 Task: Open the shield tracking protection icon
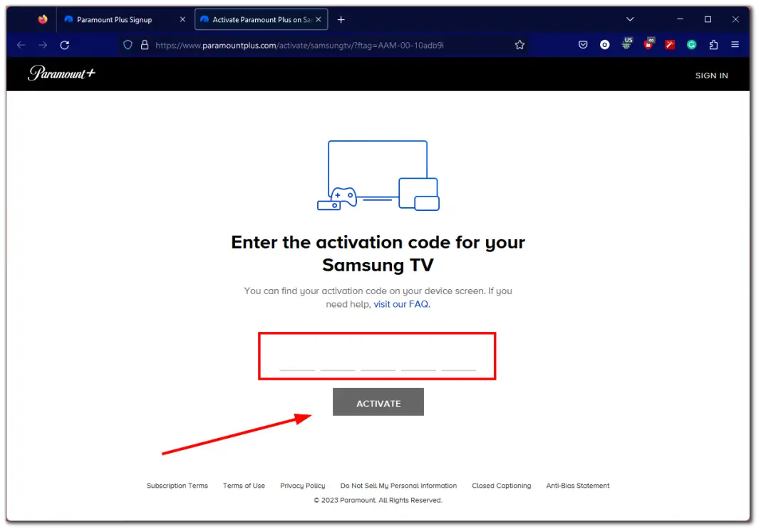click(128, 44)
